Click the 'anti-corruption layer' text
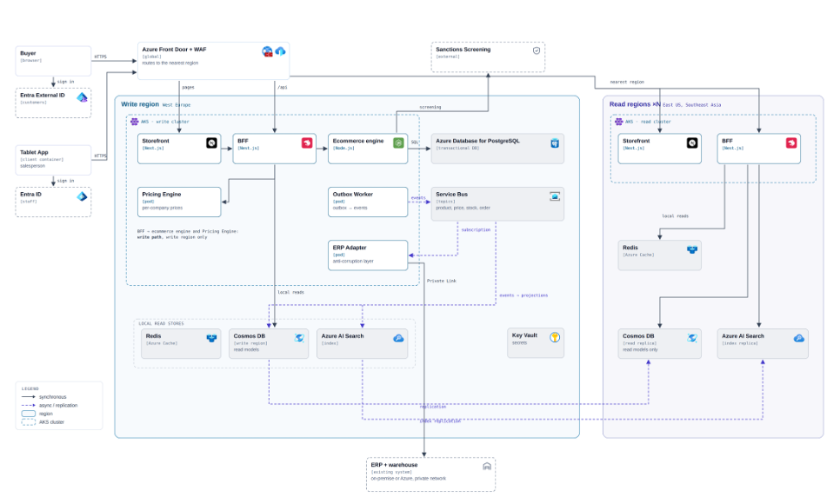This screenshot has width=840, height=504. pos(353,262)
